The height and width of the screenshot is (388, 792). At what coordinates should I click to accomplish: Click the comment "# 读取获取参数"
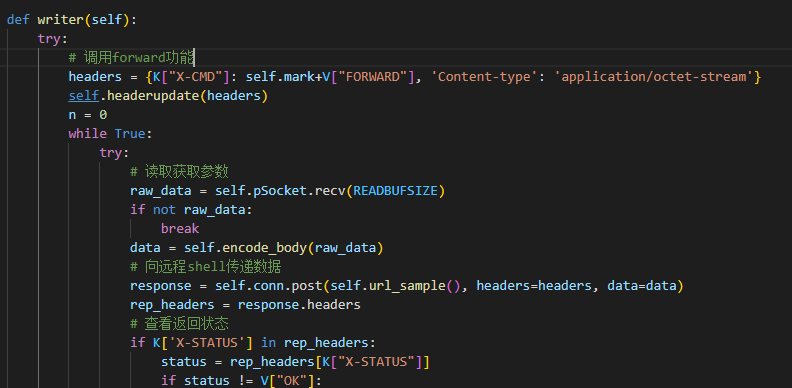[179, 172]
